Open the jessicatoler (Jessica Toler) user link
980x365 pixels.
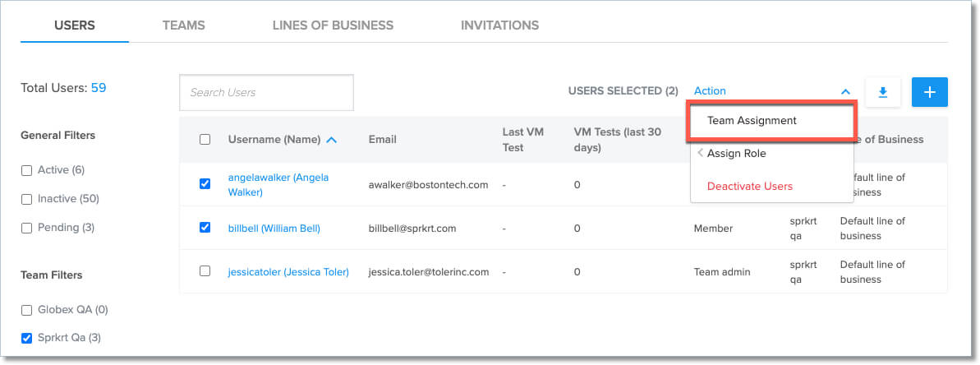coord(288,272)
